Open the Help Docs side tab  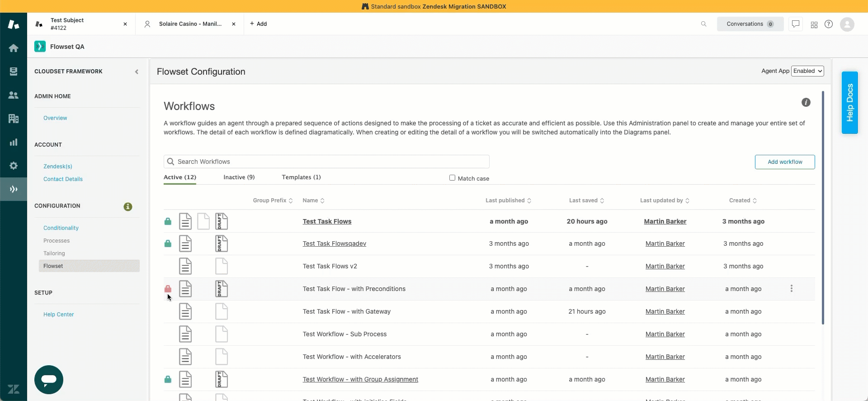pos(850,103)
